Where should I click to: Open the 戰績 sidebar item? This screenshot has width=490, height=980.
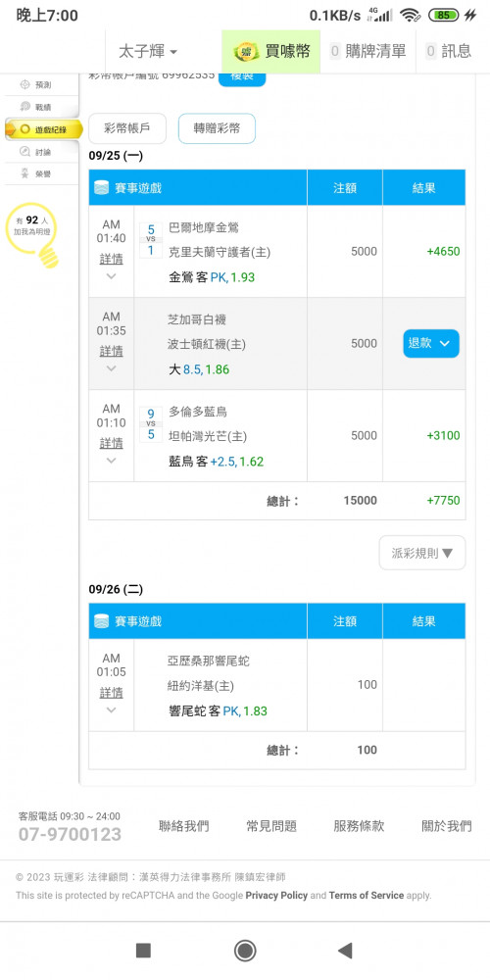point(41,107)
